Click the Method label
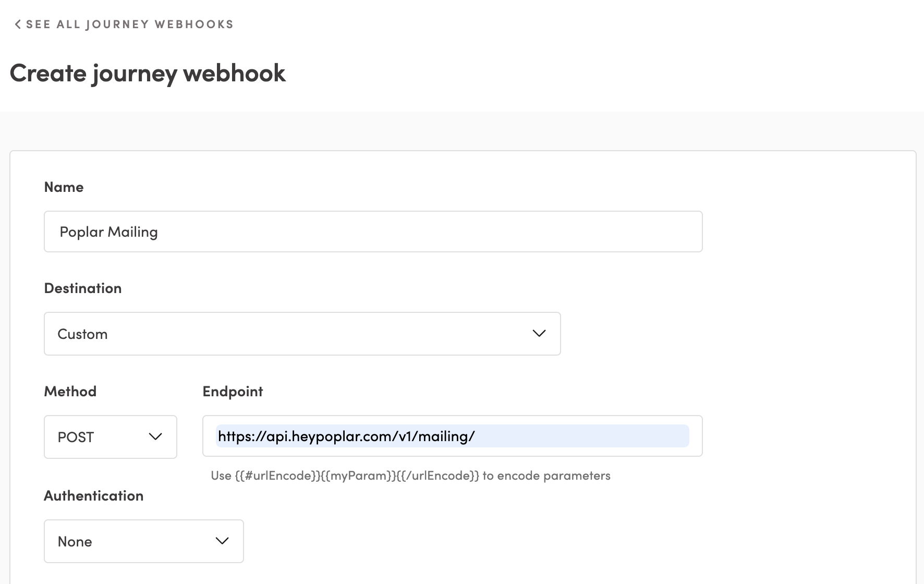This screenshot has height=584, width=924. 70,392
